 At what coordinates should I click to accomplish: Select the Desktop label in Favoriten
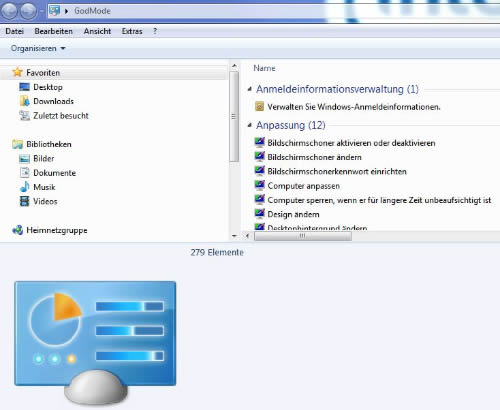(48, 87)
